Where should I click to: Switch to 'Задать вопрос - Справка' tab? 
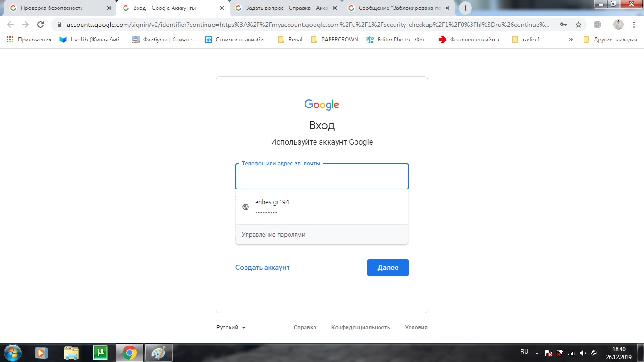(285, 8)
